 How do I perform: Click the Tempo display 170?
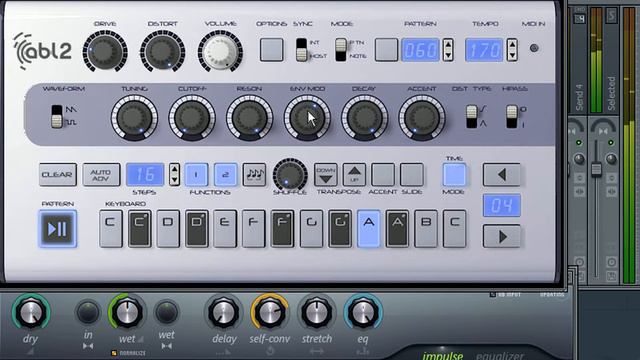[x=484, y=50]
